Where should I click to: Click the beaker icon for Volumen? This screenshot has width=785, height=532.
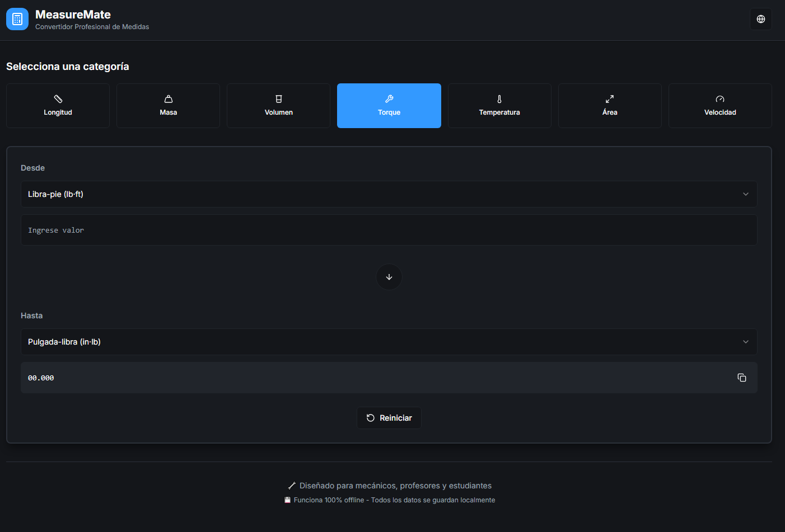[x=279, y=99]
